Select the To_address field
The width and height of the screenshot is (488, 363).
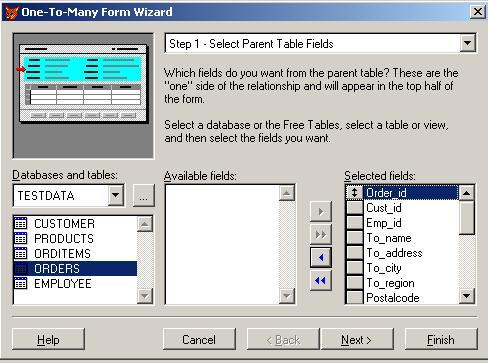pyautogui.click(x=411, y=253)
